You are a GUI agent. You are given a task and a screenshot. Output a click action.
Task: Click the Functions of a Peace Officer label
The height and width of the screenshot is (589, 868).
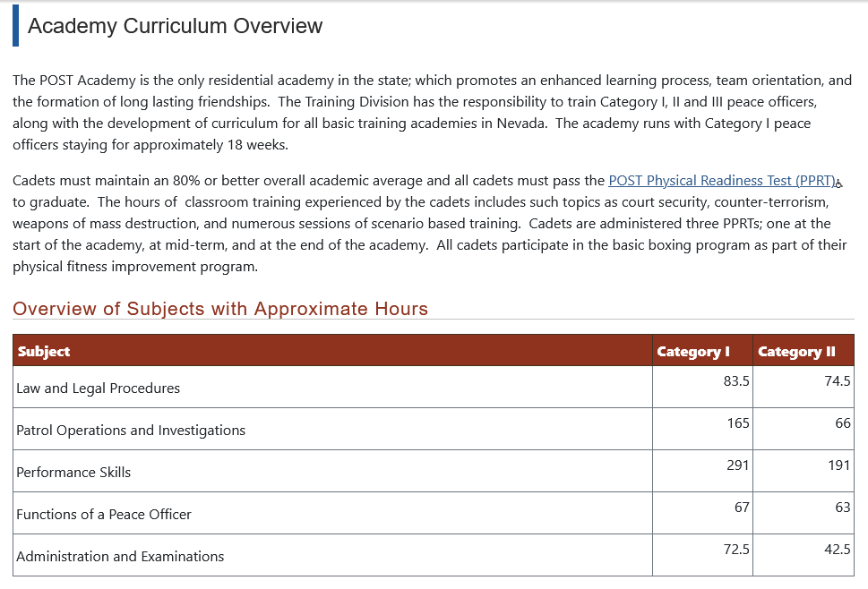click(104, 515)
